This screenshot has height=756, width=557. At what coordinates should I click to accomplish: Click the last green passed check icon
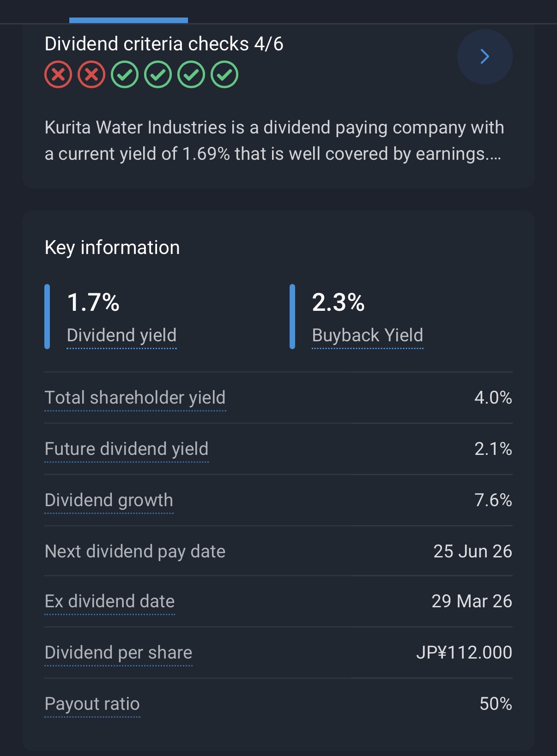click(x=224, y=74)
